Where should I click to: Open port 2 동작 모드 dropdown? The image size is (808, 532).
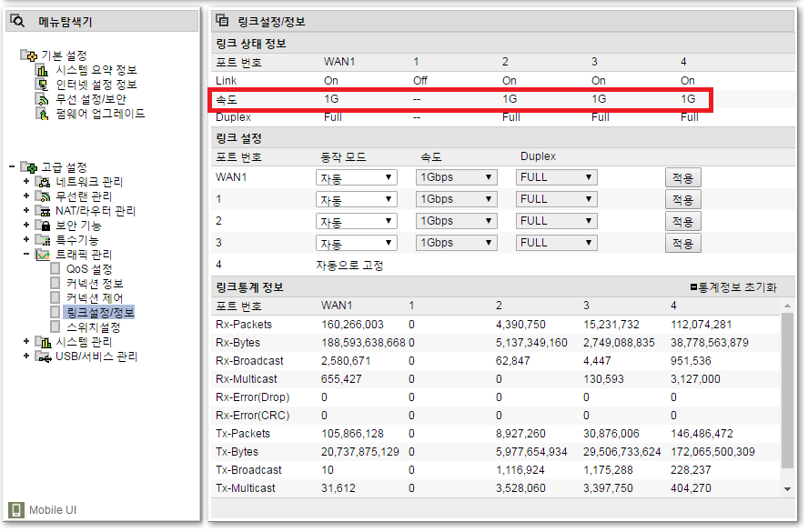[x=356, y=222]
